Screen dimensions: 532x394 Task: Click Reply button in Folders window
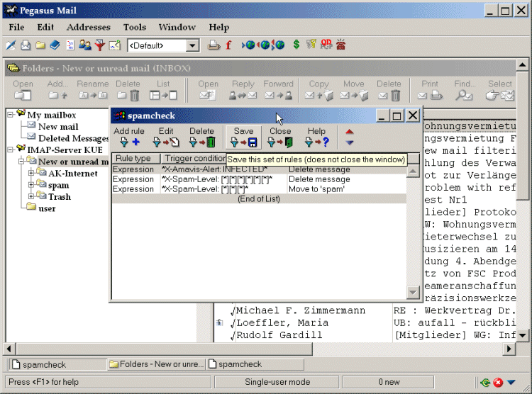point(243,91)
